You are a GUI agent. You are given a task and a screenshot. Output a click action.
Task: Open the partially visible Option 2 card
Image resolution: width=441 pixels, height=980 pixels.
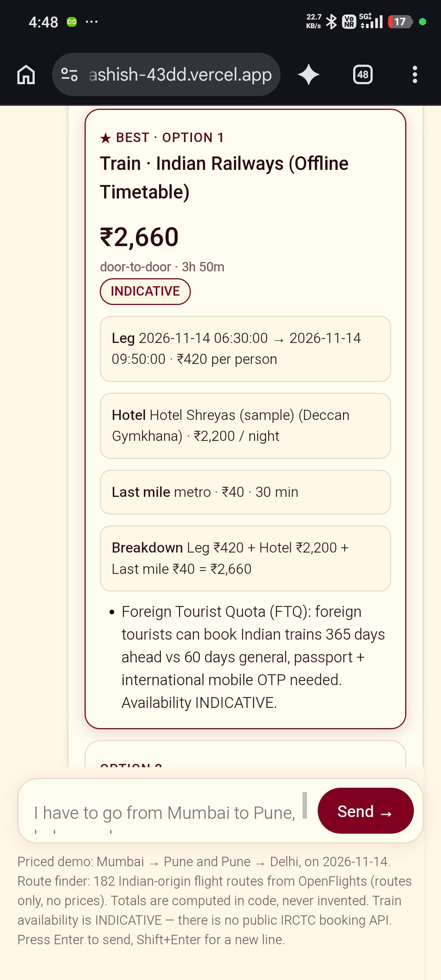(x=245, y=754)
